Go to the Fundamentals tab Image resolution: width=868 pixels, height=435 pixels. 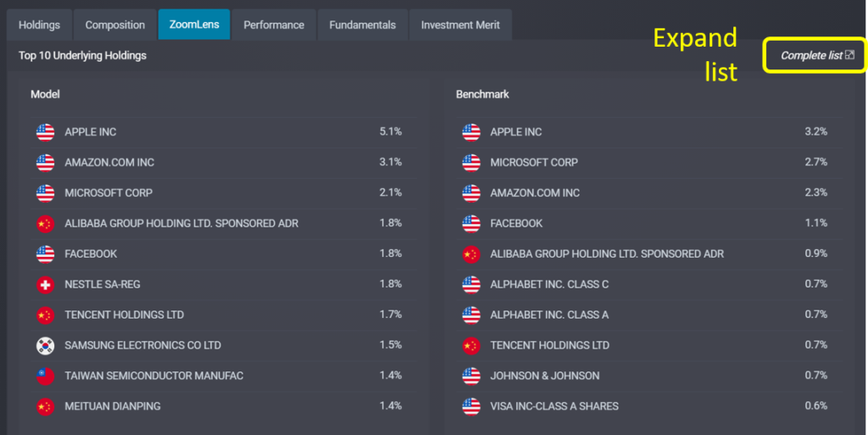tap(363, 25)
